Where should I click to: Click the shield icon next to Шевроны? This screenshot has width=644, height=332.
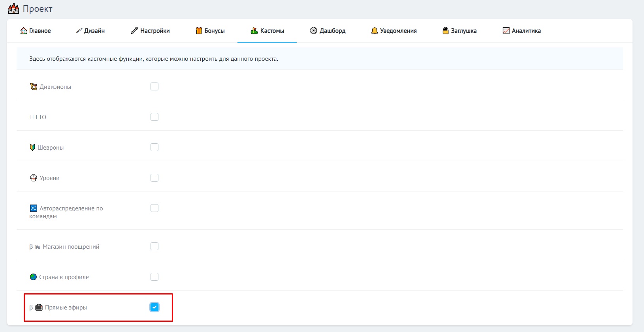pos(32,147)
